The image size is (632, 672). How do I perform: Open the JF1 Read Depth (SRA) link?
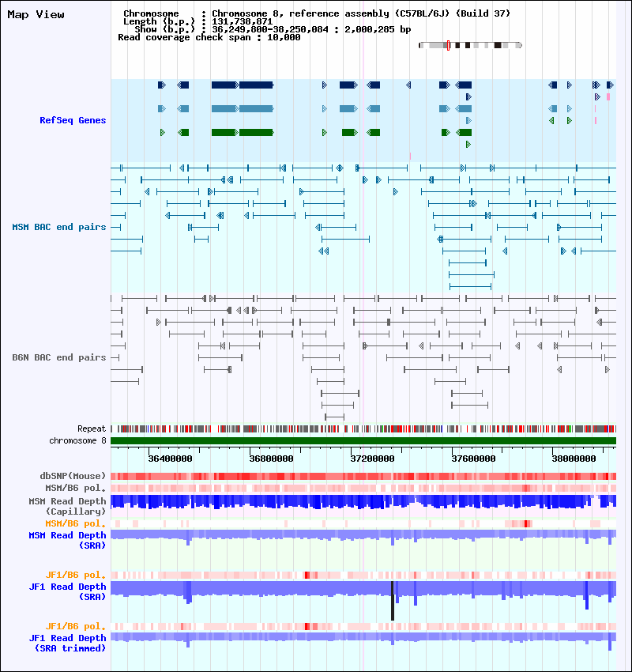(67, 592)
